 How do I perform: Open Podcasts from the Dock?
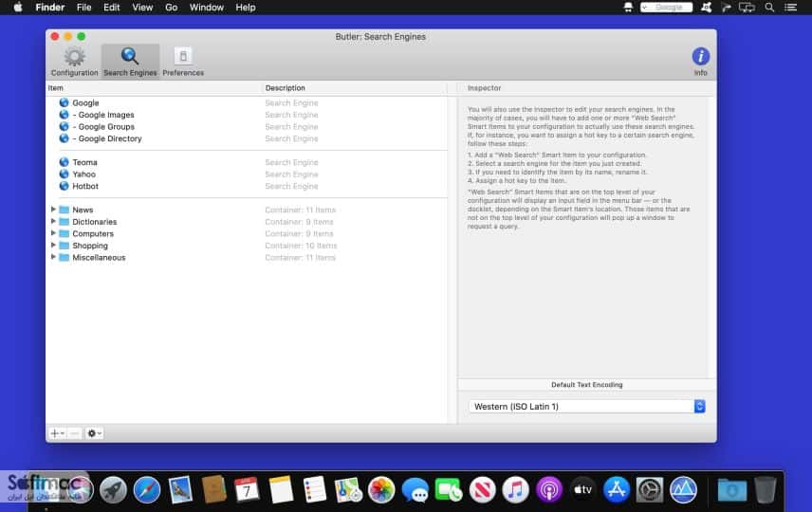549,489
